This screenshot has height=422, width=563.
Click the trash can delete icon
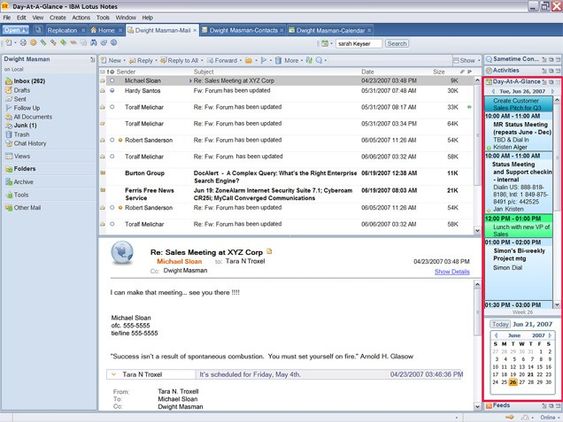click(x=278, y=61)
